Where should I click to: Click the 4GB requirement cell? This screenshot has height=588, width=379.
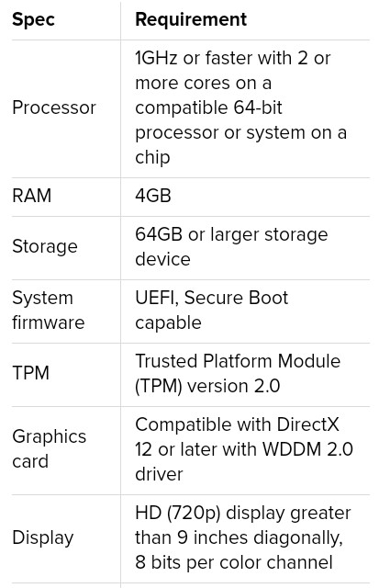(153, 196)
